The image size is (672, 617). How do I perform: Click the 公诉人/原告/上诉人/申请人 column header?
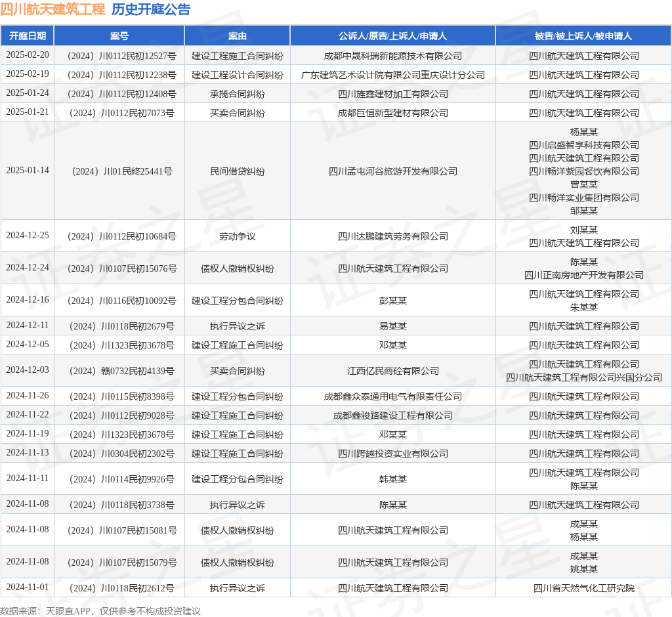pyautogui.click(x=392, y=36)
